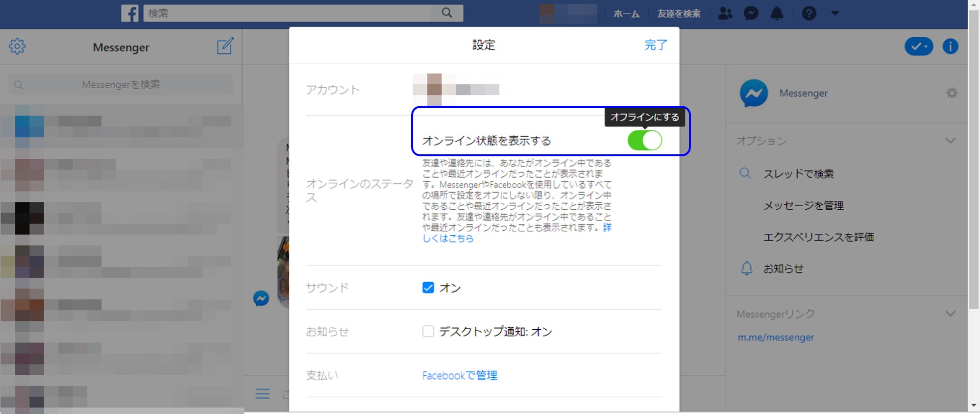This screenshot has height=414, width=980.
Task: Click the hamburger menu icon below chat
Action: pos(263,393)
